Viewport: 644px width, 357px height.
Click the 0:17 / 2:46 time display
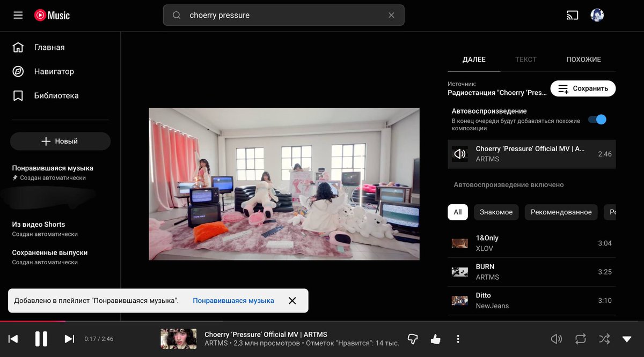pyautogui.click(x=99, y=339)
